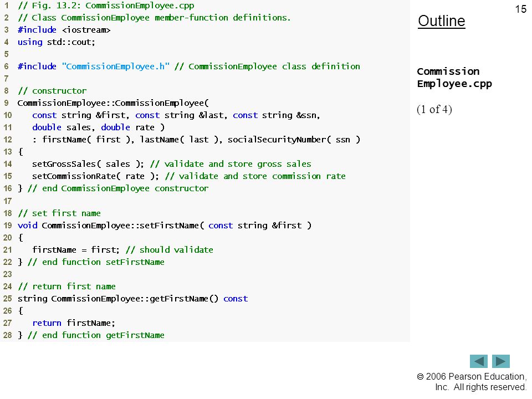Screen dimensions: 532x399
Task: Select the "// should validate" comment
Action: coord(170,250)
